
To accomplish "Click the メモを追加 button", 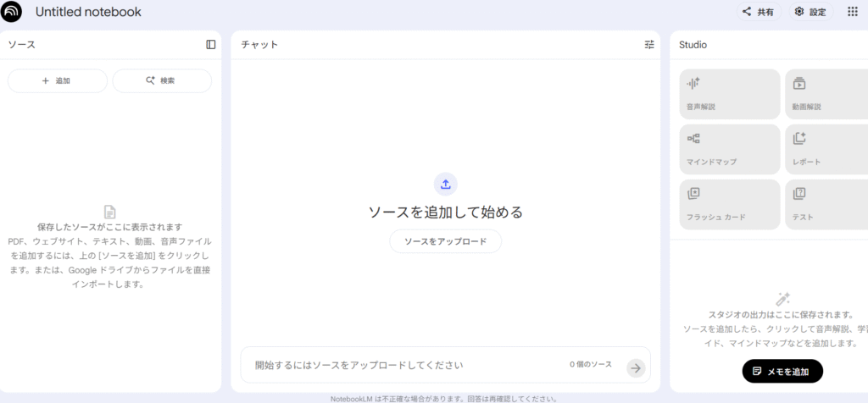I will [782, 371].
